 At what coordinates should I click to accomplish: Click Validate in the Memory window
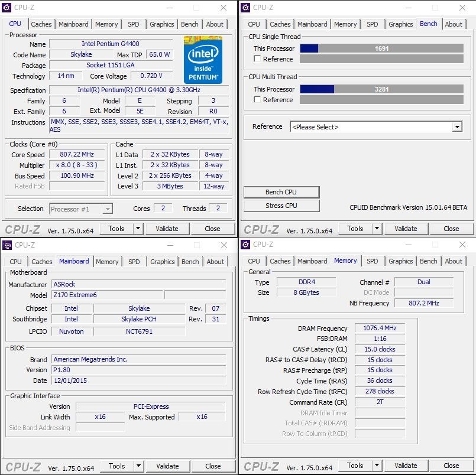(x=406, y=465)
